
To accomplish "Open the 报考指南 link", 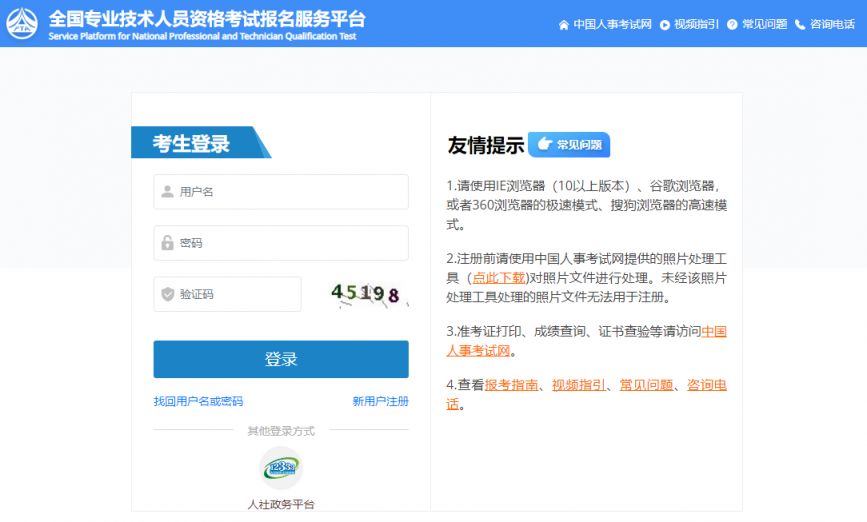I will tap(511, 385).
